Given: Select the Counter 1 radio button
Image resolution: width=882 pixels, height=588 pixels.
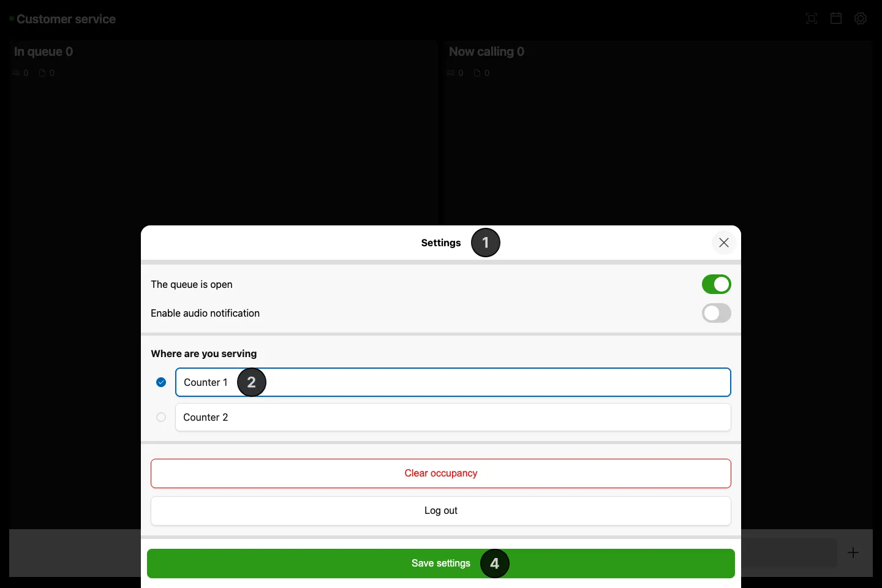Looking at the screenshot, I should [161, 382].
